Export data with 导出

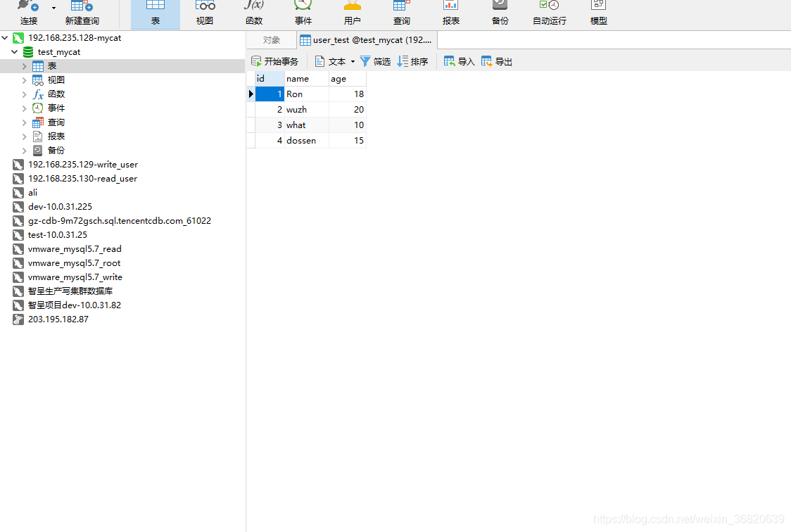tap(497, 61)
